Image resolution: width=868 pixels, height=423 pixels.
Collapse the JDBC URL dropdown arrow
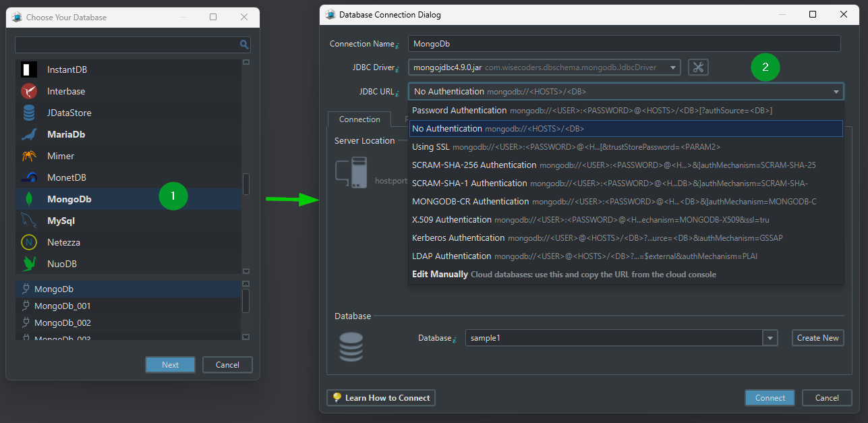(836, 92)
